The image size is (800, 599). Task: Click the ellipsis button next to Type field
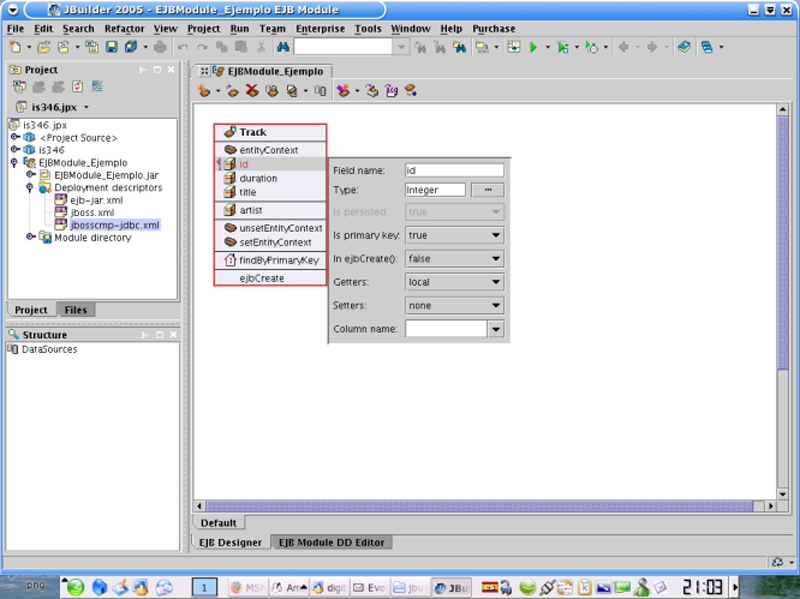[x=487, y=189]
